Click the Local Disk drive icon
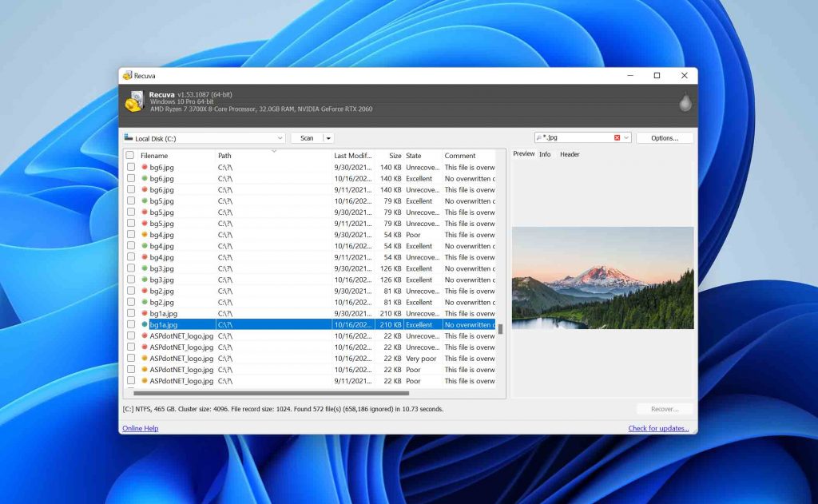 click(x=128, y=137)
